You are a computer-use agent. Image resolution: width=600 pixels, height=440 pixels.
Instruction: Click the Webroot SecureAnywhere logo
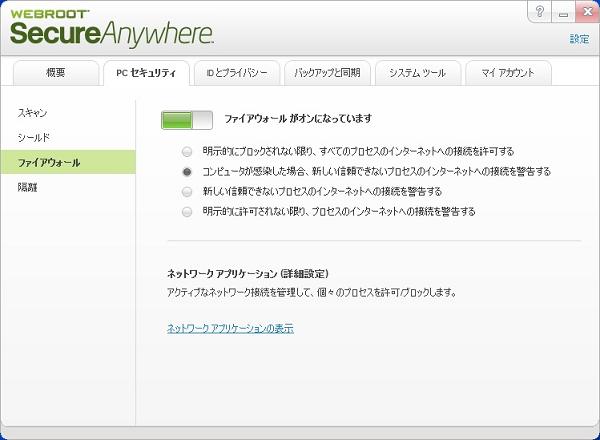click(x=112, y=28)
